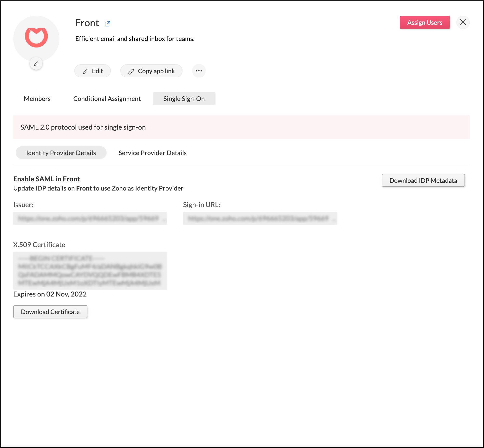This screenshot has width=484, height=448.
Task: Click the Issuer URL input field
Action: point(90,218)
